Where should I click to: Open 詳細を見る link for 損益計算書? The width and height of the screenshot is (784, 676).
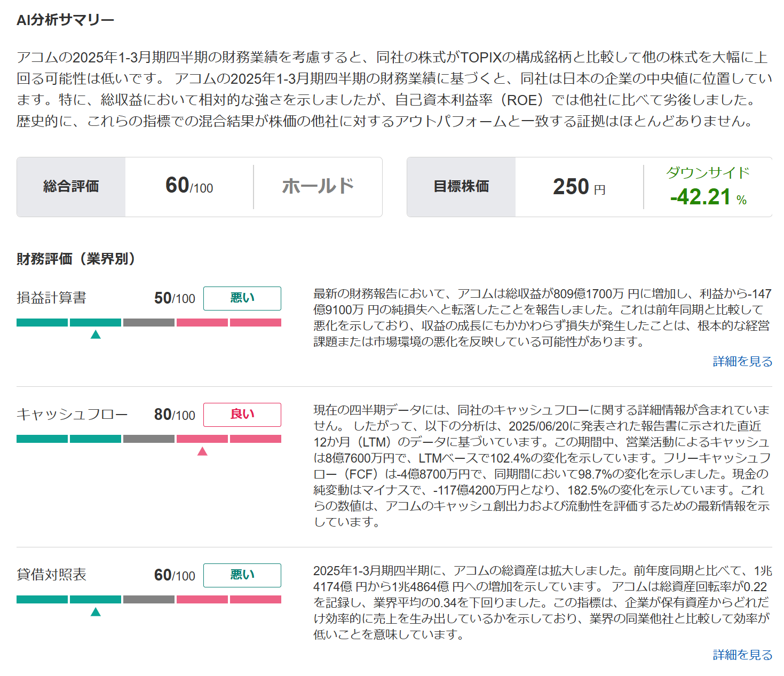click(x=742, y=362)
